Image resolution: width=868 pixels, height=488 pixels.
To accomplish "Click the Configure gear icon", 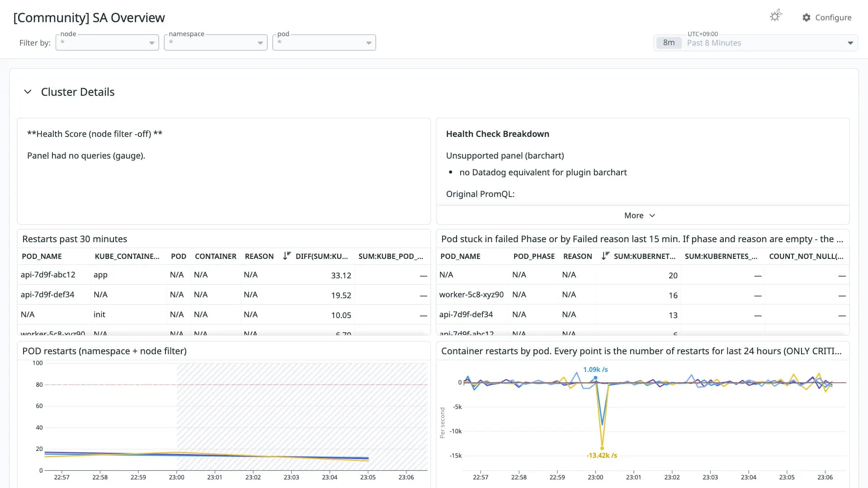I will click(807, 17).
